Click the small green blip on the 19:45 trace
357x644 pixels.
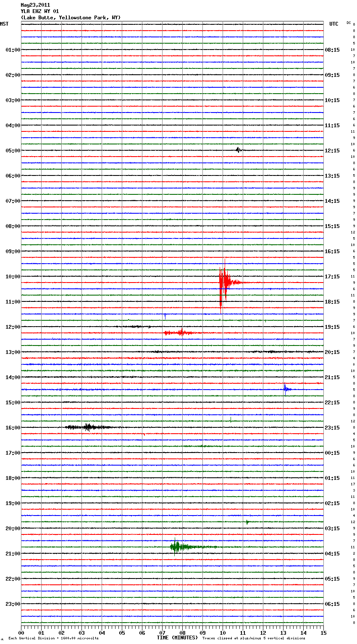(247, 522)
